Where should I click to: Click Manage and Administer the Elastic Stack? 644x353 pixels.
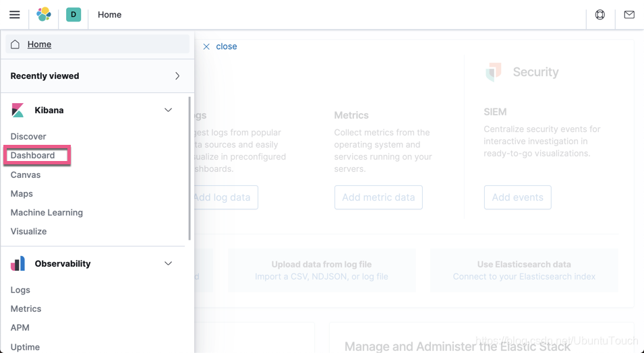click(457, 346)
